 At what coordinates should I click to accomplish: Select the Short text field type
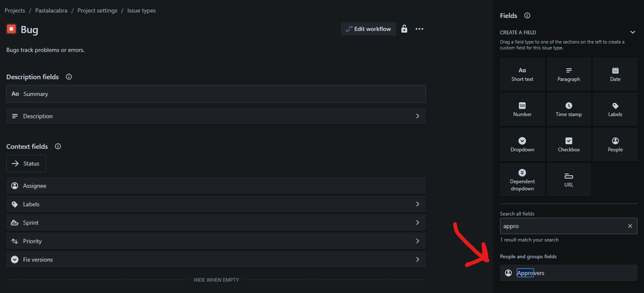coord(522,74)
